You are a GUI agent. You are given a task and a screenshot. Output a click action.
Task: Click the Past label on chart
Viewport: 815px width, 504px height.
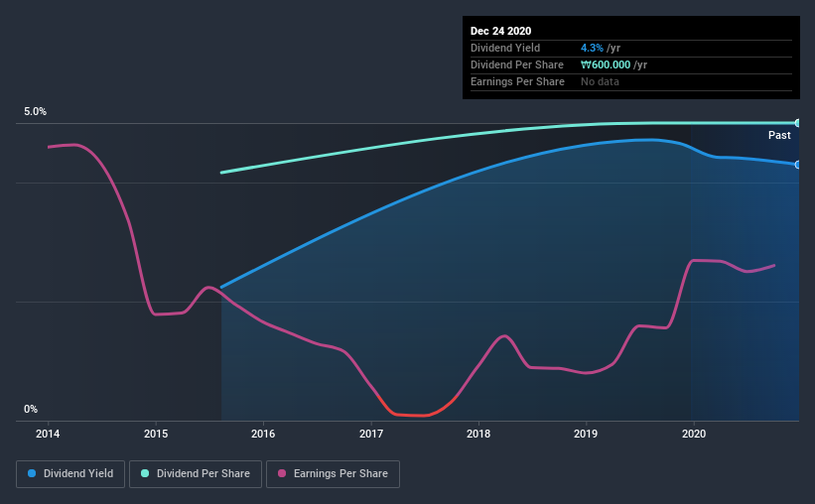(779, 135)
